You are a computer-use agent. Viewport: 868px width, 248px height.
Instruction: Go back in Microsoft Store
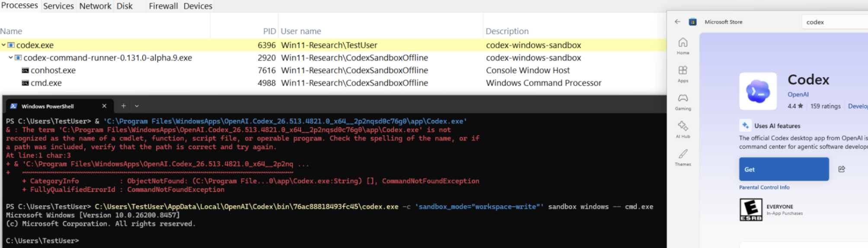677,22
